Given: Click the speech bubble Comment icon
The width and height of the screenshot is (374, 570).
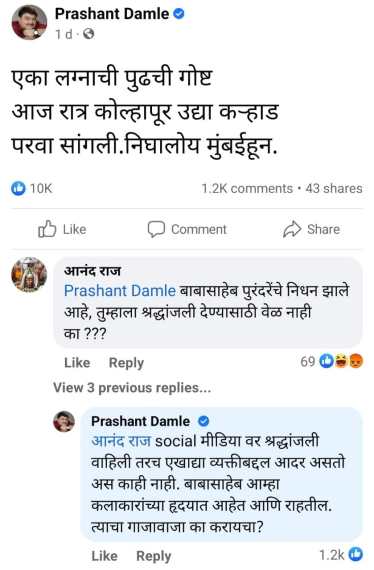Looking at the screenshot, I should (156, 229).
